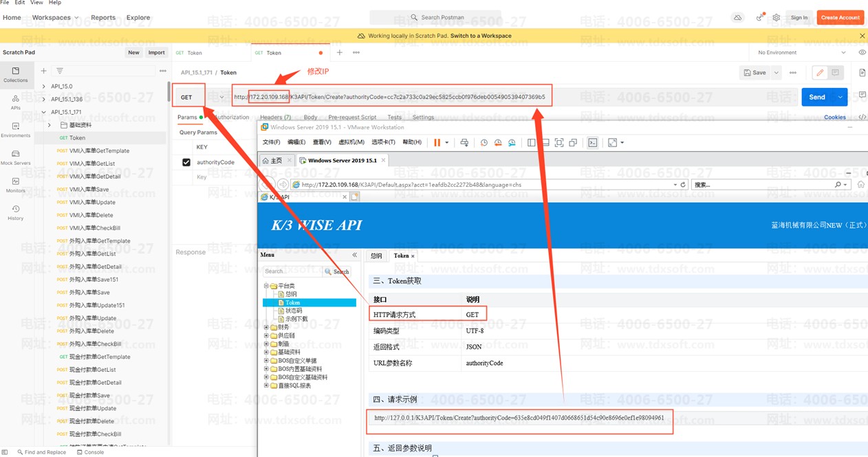Expand the API_15.1_136 collection
The height and width of the screenshot is (457, 868).
pos(43,99)
